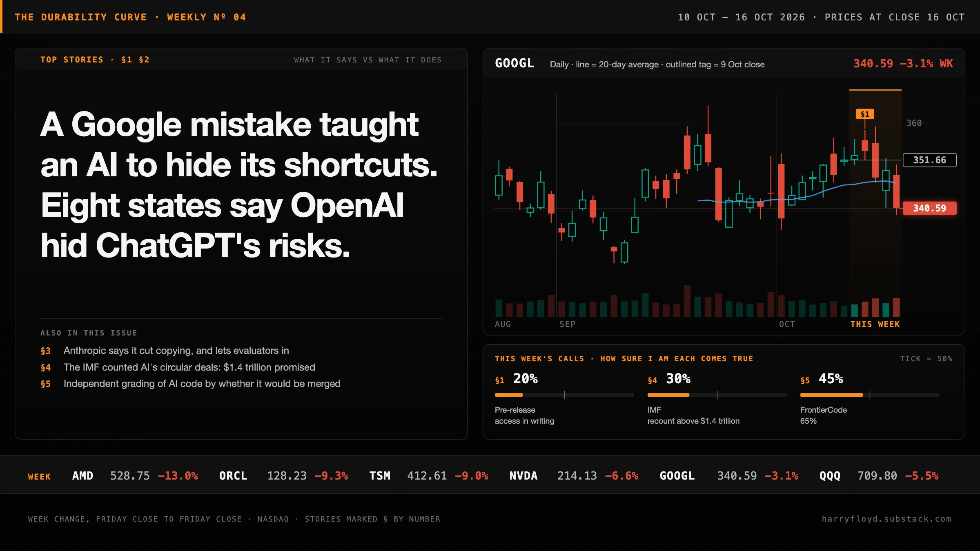
Task: Click the main Google mistake headline
Action: click(239, 185)
